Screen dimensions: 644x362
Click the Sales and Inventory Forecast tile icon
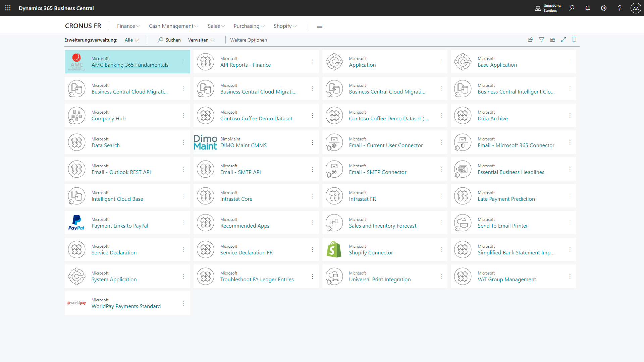pyautogui.click(x=334, y=223)
